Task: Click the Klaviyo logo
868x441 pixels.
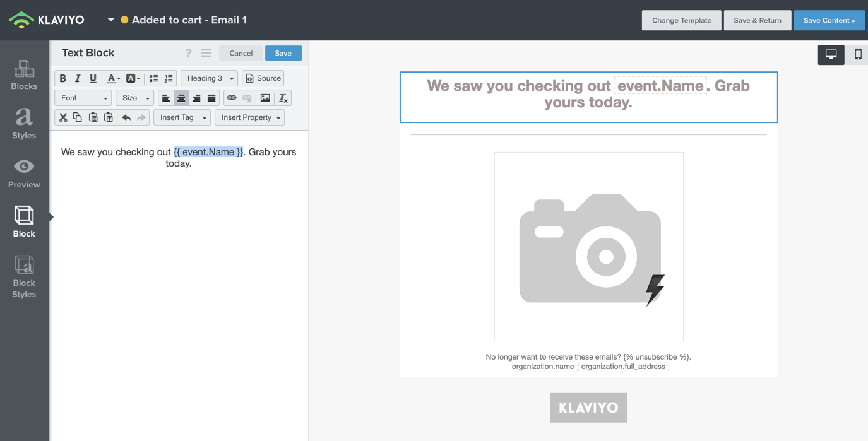Action: pos(46,20)
